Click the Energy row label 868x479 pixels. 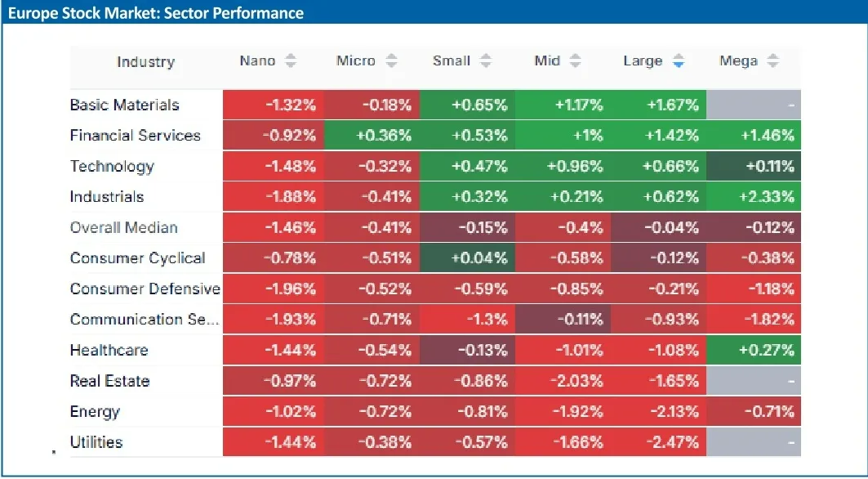point(95,411)
